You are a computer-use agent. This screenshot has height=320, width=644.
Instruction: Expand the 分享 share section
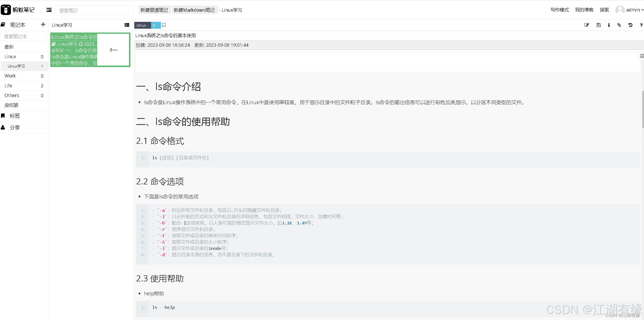(x=15, y=127)
